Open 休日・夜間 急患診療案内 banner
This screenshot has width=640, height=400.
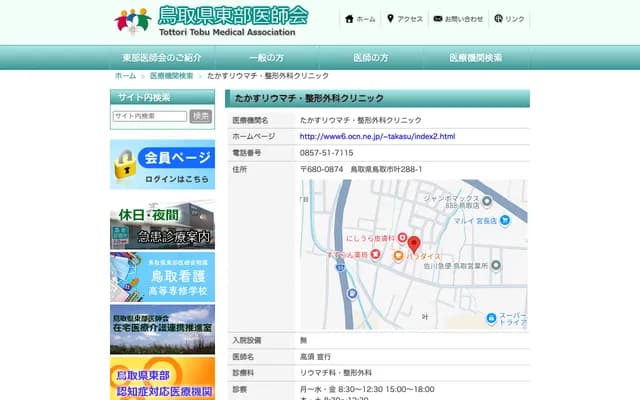pos(162,225)
